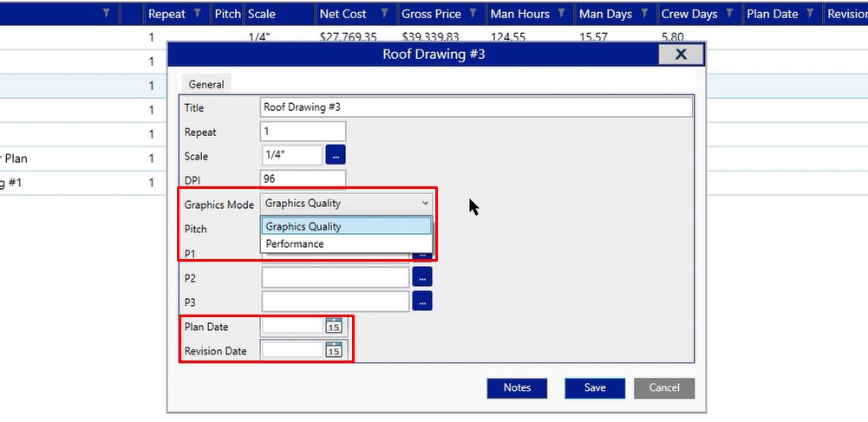Choose the Graphics Quality option in the list
Image resolution: width=868 pixels, height=422 pixels.
(x=303, y=226)
